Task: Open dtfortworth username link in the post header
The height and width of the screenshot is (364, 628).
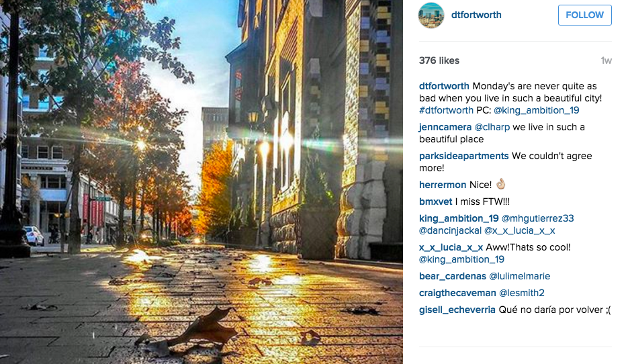Action: pos(476,15)
